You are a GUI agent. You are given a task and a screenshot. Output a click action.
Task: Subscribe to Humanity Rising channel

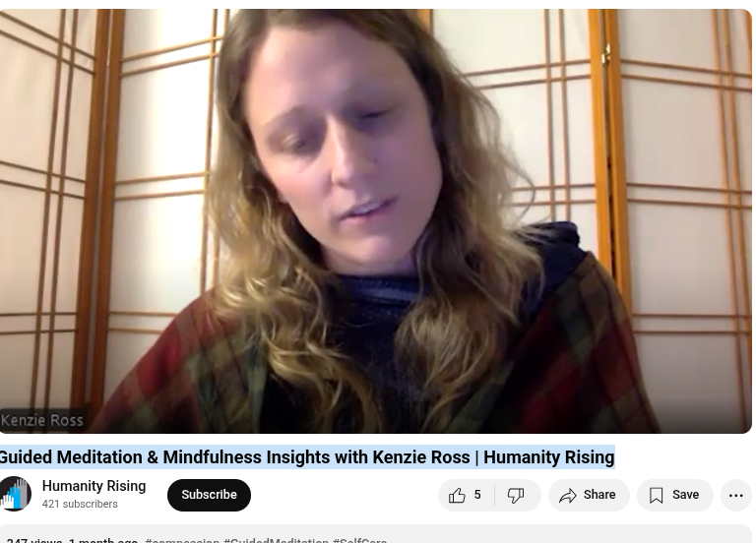click(209, 495)
